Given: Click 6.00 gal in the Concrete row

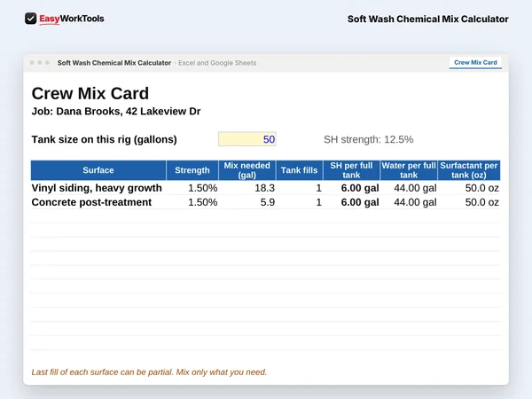Looking at the screenshot, I should [x=360, y=202].
